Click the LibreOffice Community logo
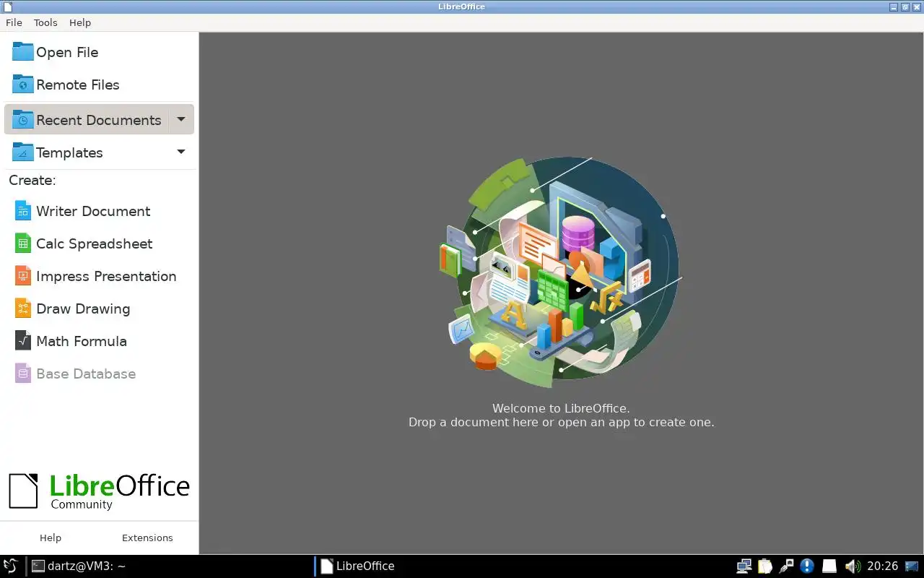The width and height of the screenshot is (924, 578). (99, 491)
